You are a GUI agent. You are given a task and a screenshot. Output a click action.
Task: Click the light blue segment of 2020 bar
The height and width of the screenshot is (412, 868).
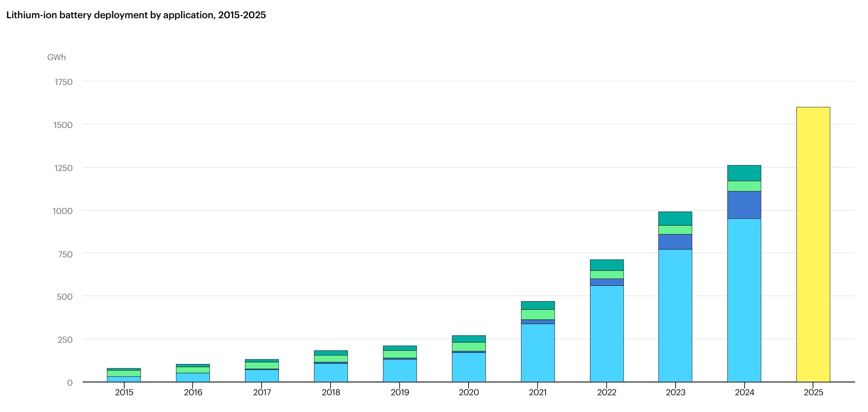tap(469, 367)
